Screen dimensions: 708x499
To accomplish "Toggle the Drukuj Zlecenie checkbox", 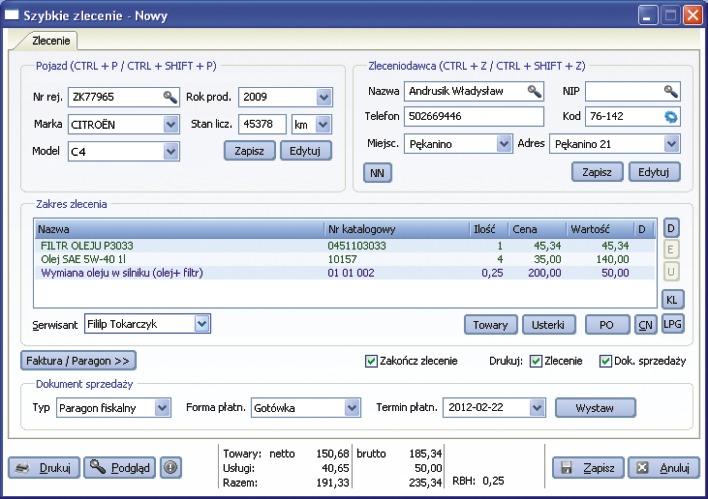I will coord(536,361).
